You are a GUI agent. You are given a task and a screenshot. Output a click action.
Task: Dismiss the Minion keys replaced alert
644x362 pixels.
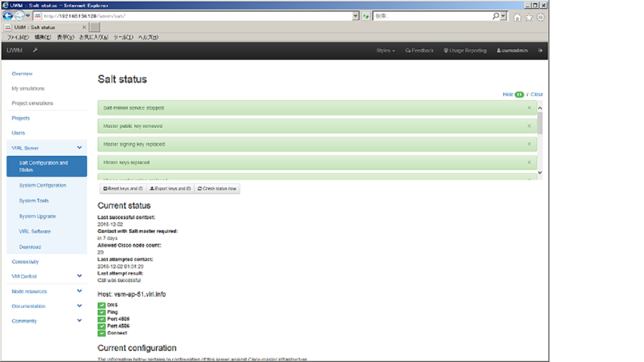click(x=529, y=162)
